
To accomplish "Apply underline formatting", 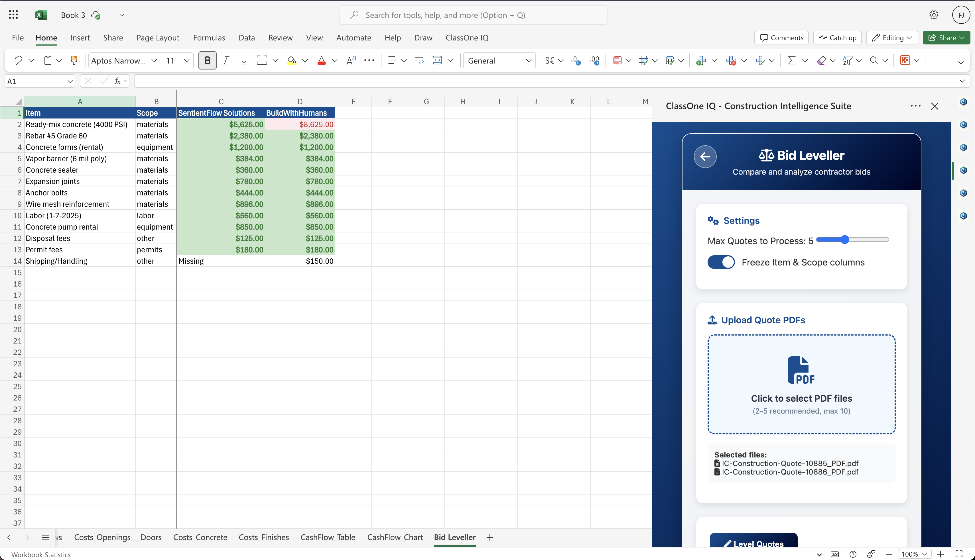I will tap(244, 60).
